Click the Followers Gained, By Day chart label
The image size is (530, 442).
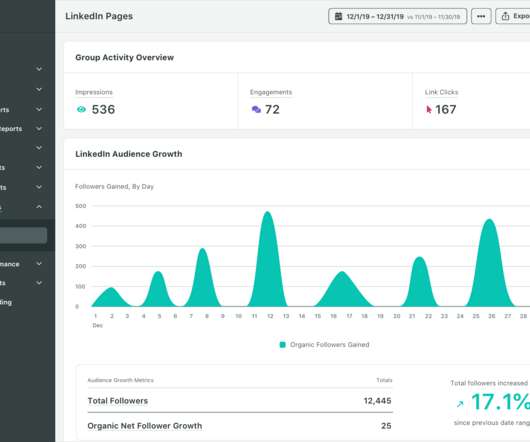[x=114, y=187]
